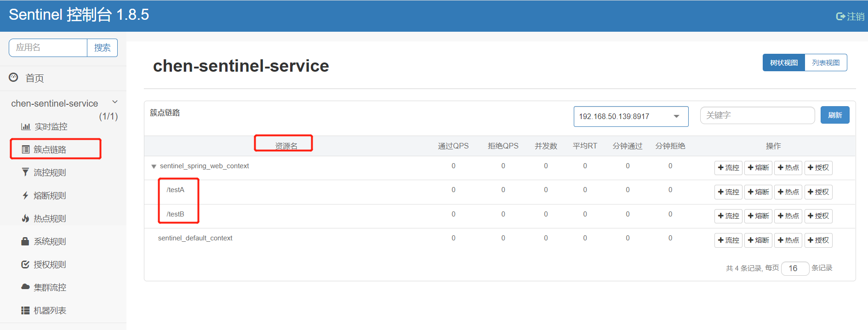Add 熔断 rule for sentinel_spring_web_context
Screen dimensions: 868x330
click(758, 168)
